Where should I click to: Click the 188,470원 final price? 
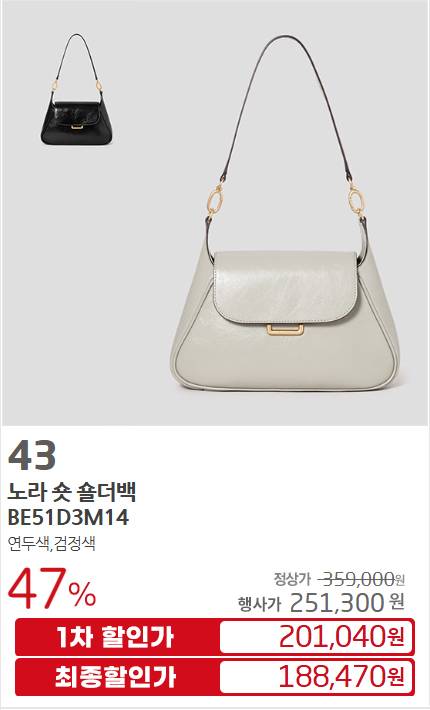(342, 676)
